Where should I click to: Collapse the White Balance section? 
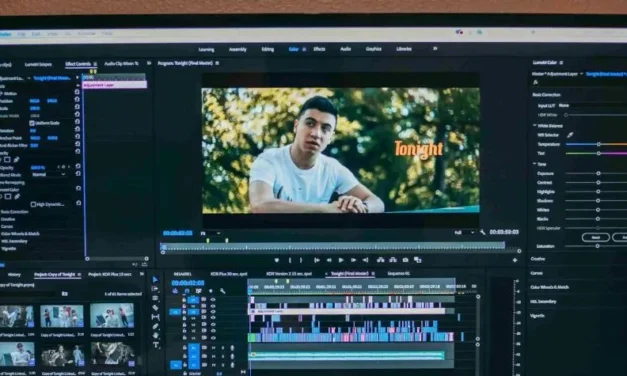pyautogui.click(x=535, y=126)
